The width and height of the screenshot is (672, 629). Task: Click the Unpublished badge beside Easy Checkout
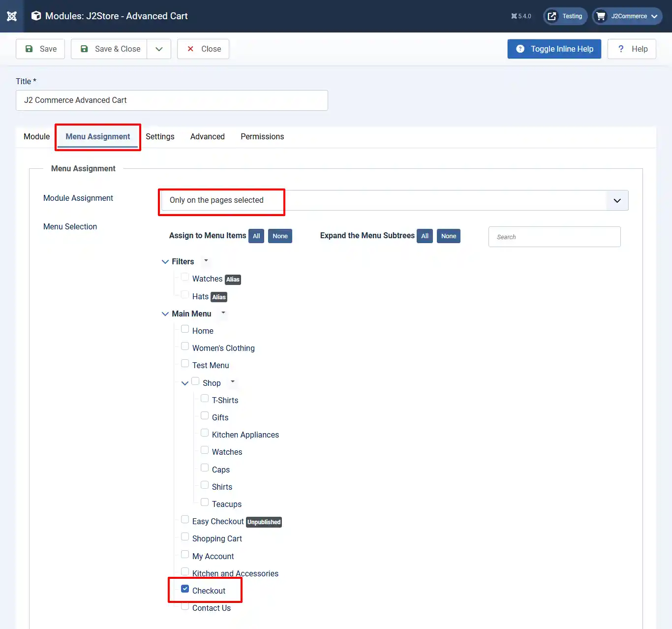point(264,522)
